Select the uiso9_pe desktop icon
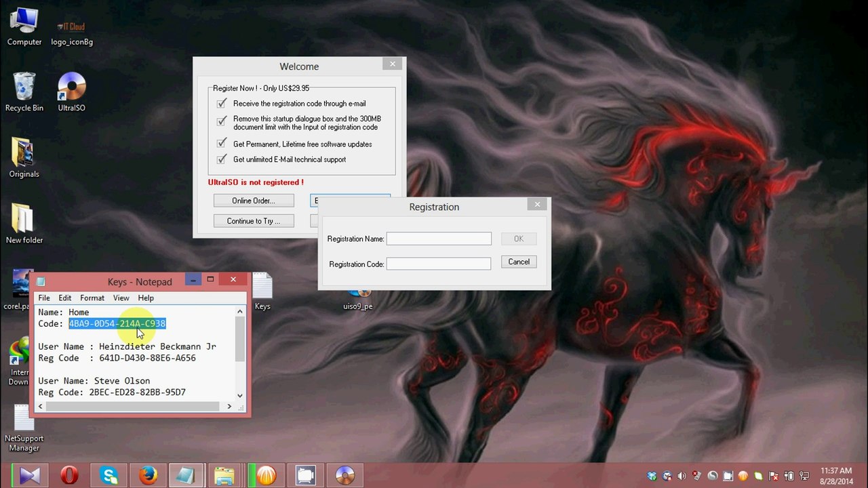 coord(357,300)
